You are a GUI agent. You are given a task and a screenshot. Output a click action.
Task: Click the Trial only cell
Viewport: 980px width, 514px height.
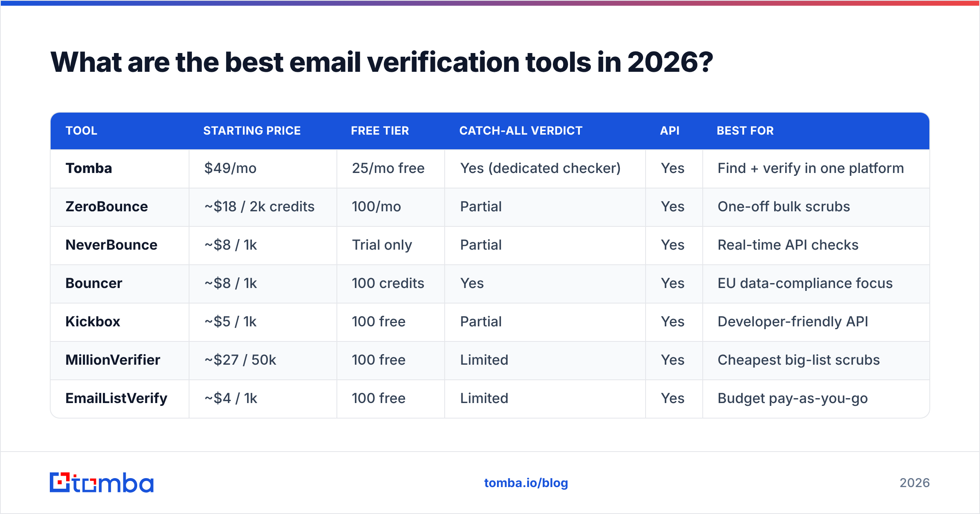tap(391, 245)
